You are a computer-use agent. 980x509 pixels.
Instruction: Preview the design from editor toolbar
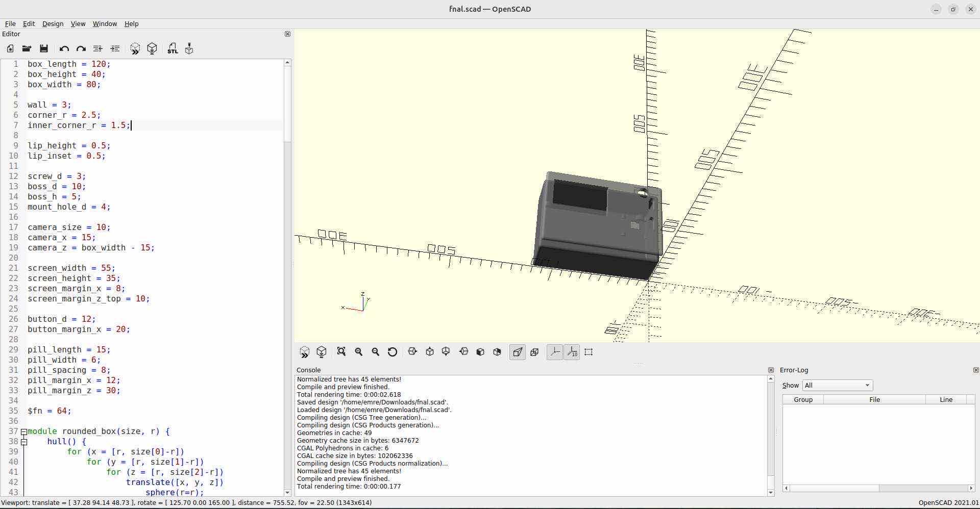coord(135,48)
